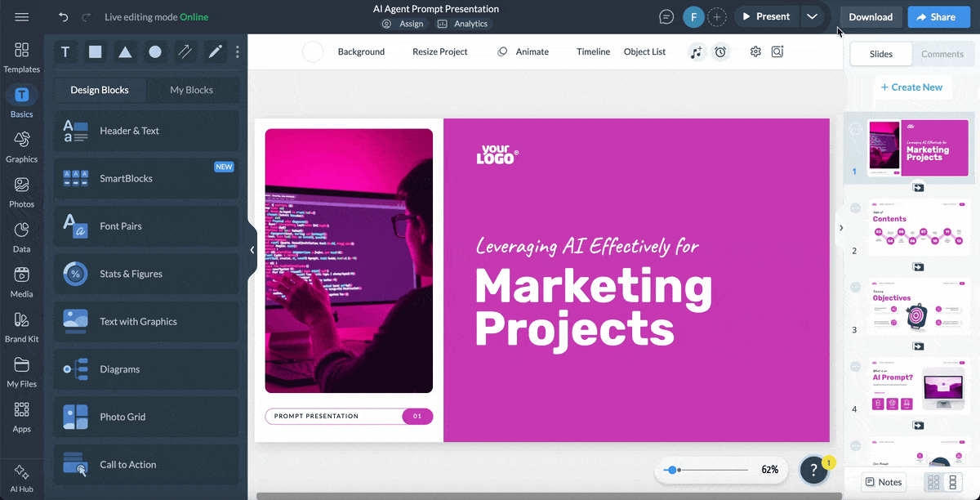Open the My Blocks tab
Screen dimensions: 980x500
click(x=192, y=90)
